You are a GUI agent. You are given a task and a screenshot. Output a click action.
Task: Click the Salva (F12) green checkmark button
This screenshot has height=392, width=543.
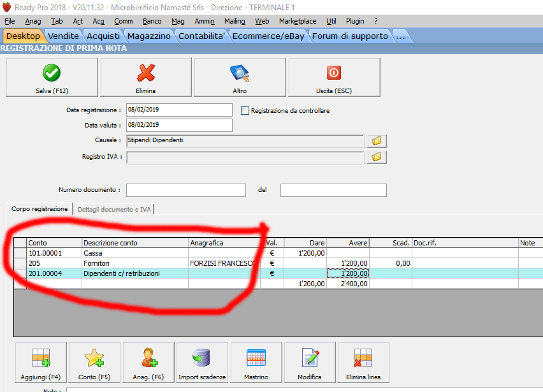[x=52, y=77]
